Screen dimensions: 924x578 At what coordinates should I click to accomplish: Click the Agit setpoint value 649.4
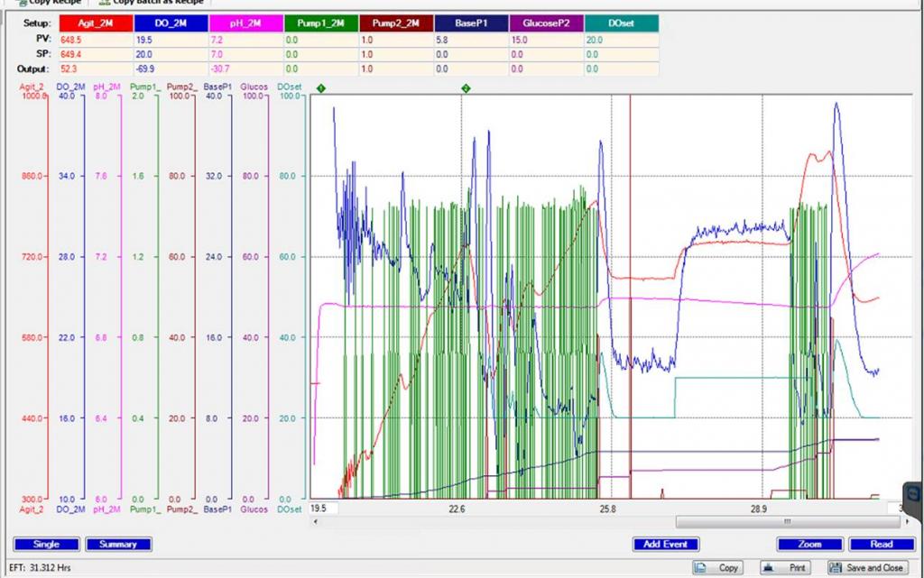70,55
